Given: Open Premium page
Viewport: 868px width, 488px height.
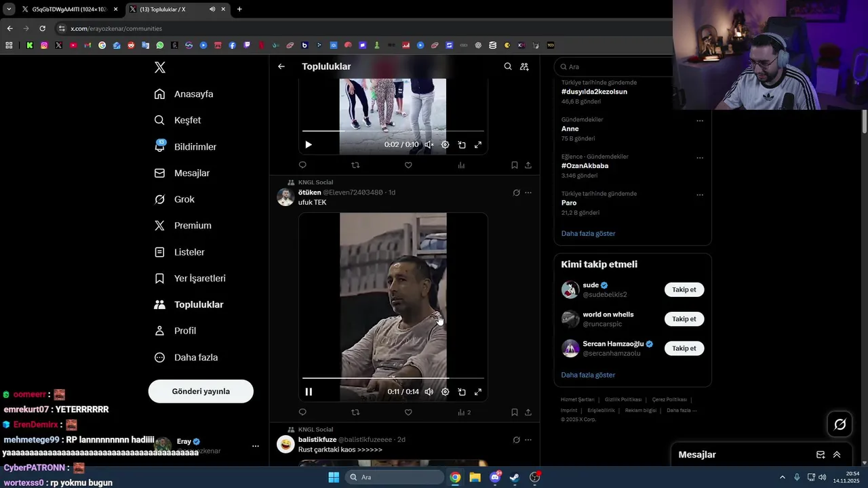Looking at the screenshot, I should 182,225.
